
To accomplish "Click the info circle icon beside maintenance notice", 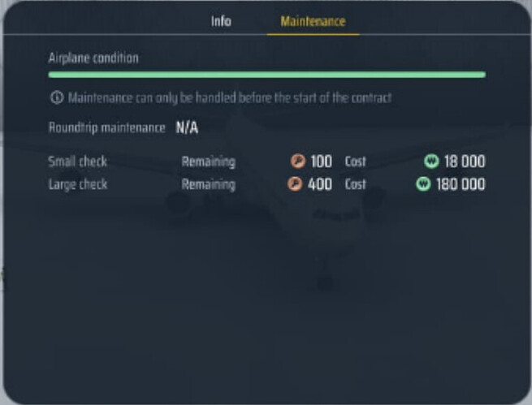I will [x=57, y=97].
